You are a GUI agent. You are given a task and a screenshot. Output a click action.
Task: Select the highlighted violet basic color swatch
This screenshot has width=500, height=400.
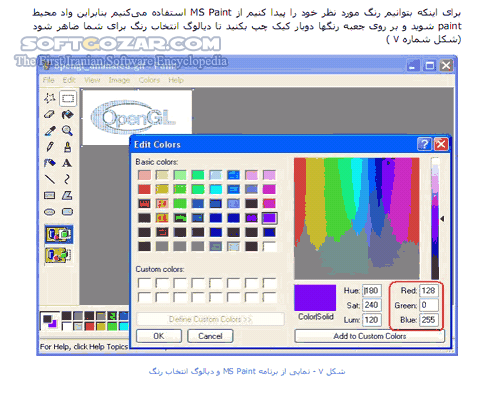[269, 218]
